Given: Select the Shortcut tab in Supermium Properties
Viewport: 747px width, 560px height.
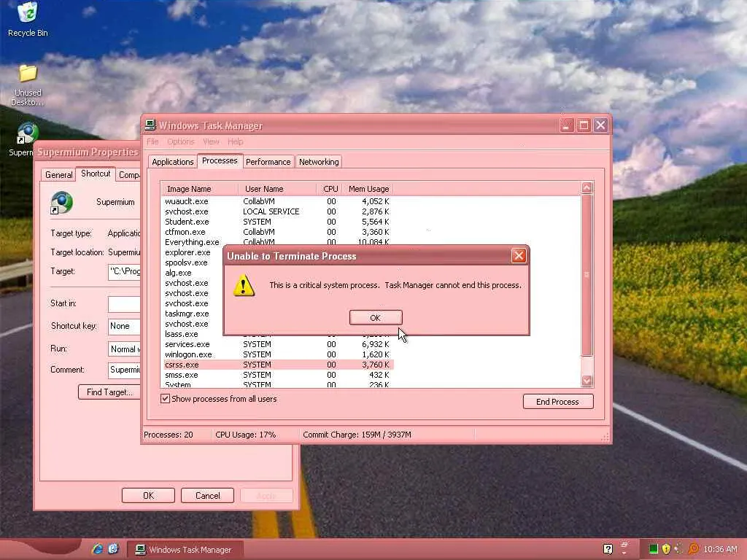Looking at the screenshot, I should pos(96,174).
